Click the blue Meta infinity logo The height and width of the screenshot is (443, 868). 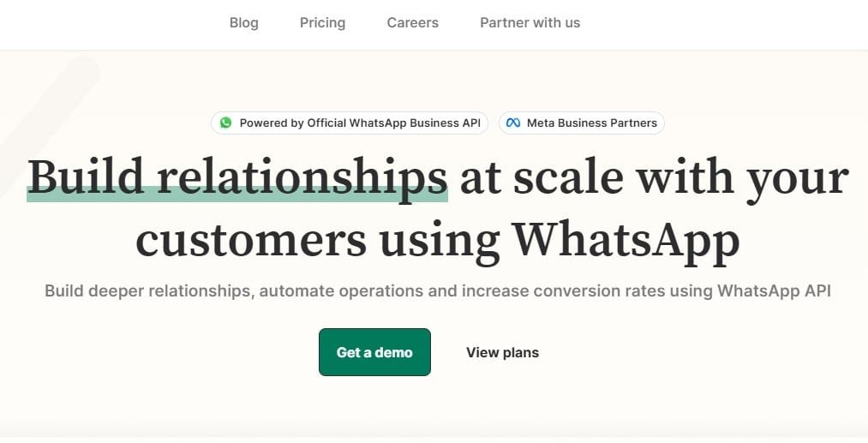[513, 123]
